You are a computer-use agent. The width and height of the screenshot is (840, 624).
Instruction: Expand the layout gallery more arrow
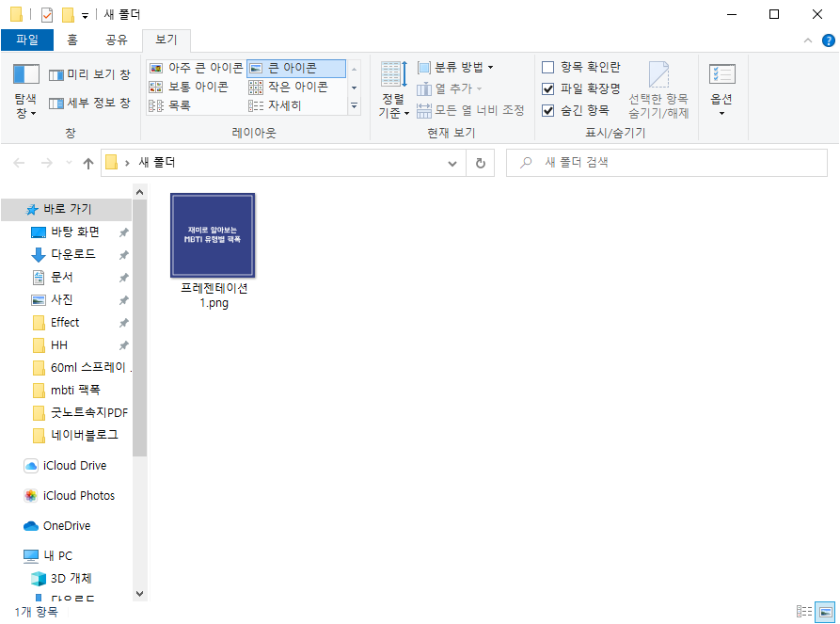(354, 106)
